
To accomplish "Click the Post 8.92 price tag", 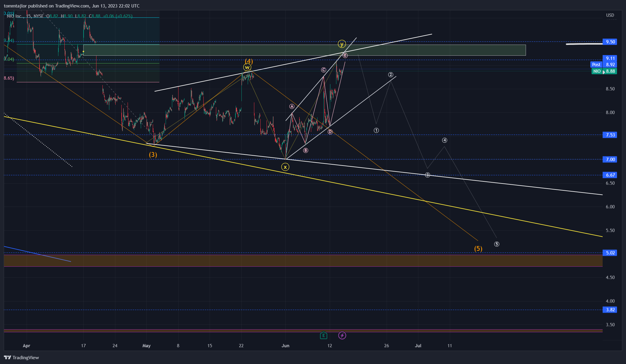I will tap(604, 65).
